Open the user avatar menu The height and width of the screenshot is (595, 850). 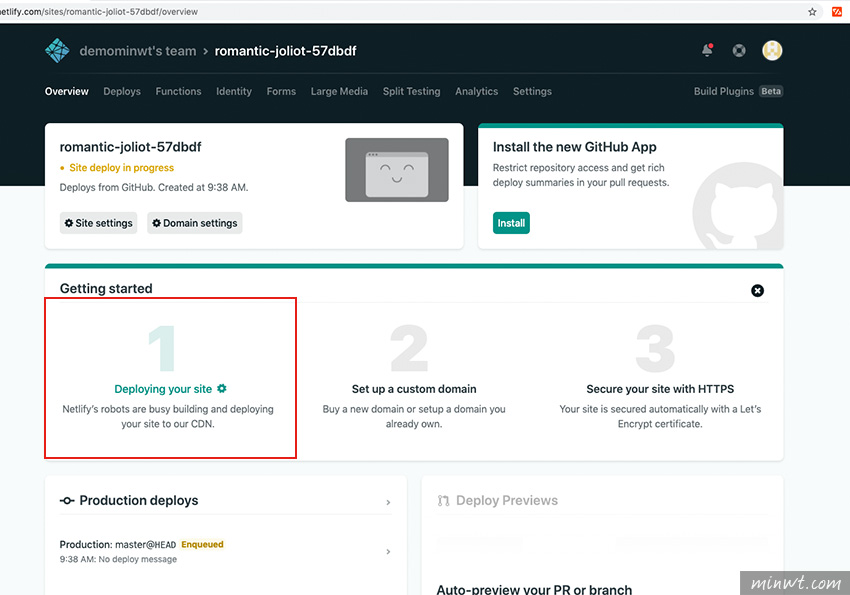tap(772, 50)
